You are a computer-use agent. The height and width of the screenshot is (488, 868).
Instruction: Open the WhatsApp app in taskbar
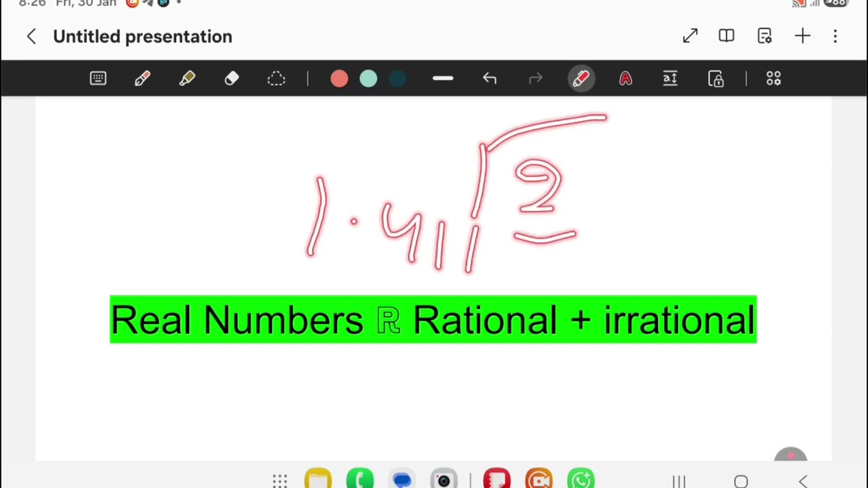tap(581, 479)
